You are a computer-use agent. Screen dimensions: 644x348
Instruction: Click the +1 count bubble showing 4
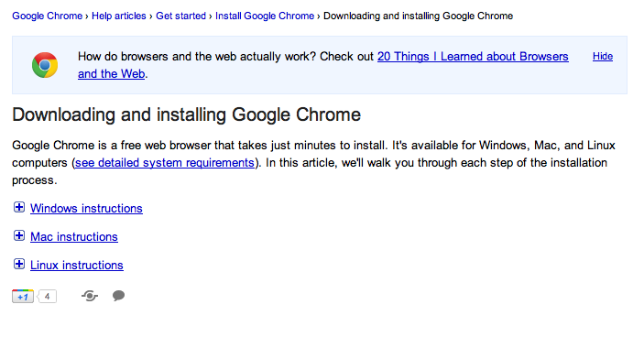pos(48,297)
